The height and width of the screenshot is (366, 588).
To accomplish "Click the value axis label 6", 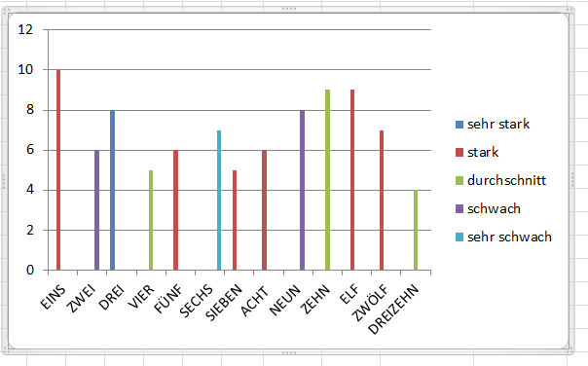I will click(30, 150).
